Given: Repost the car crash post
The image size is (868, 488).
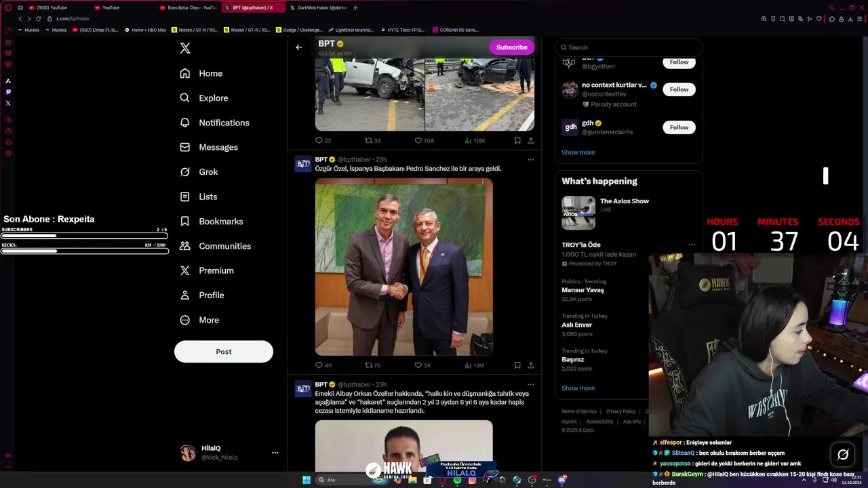Looking at the screenshot, I should 373,141.
